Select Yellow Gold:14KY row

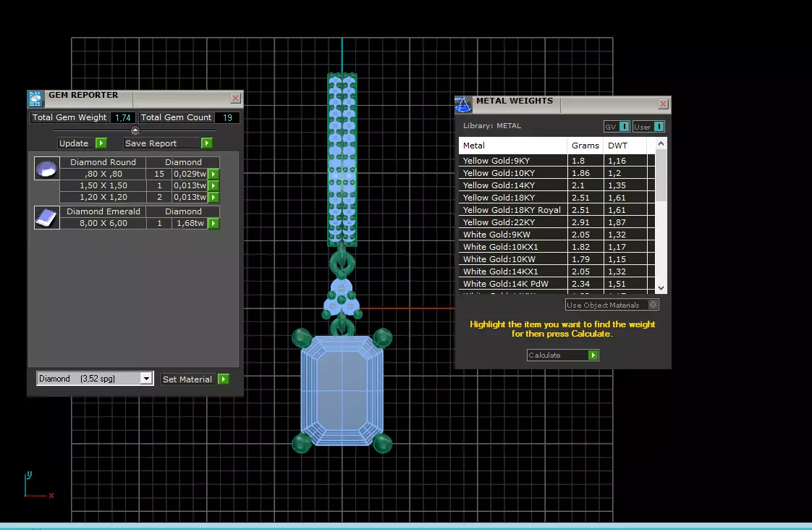pyautogui.click(x=557, y=185)
